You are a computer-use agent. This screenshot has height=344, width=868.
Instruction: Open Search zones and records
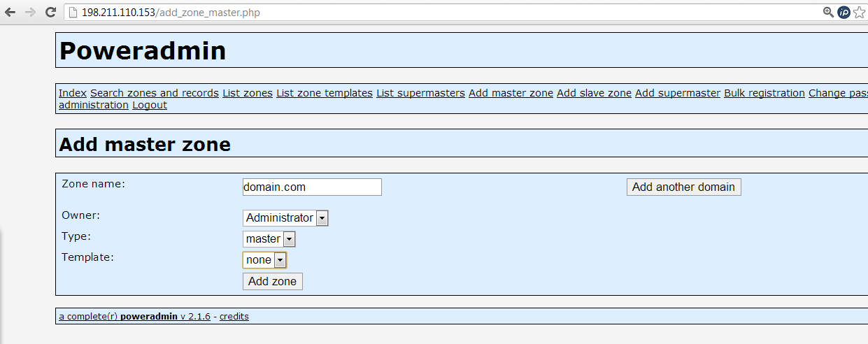155,93
